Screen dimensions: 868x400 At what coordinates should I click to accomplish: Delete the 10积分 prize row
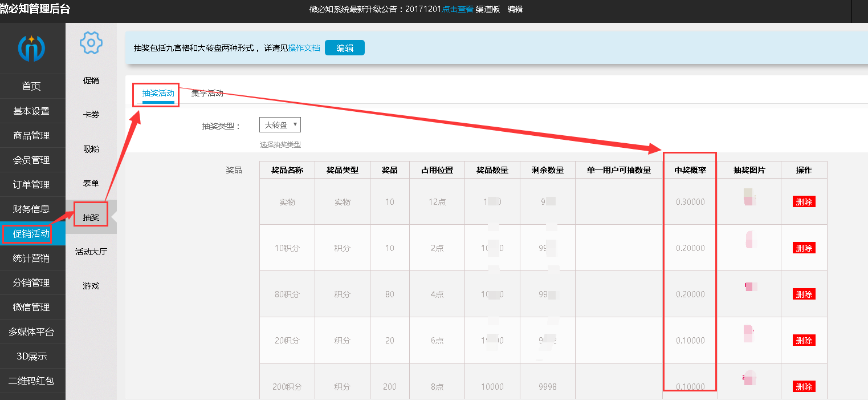[804, 248]
